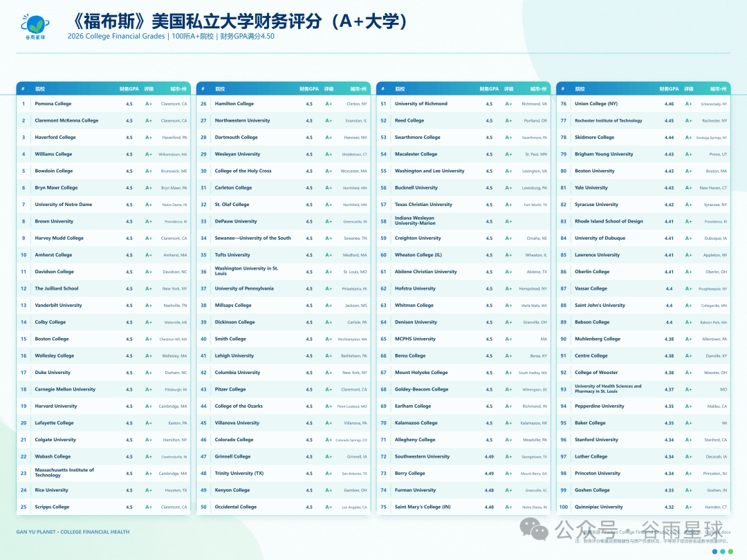Click Carnegie Mellon University
The width and height of the screenshot is (747, 560).
click(65, 389)
